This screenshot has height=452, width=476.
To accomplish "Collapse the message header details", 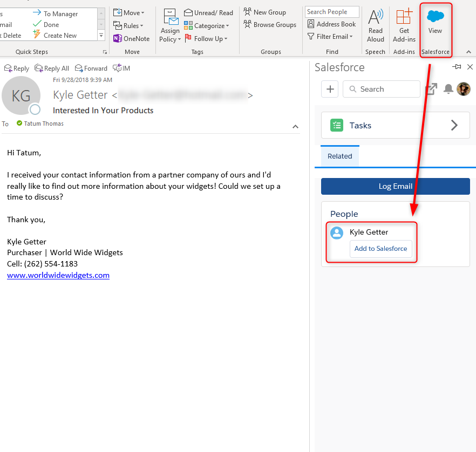I will [x=295, y=127].
